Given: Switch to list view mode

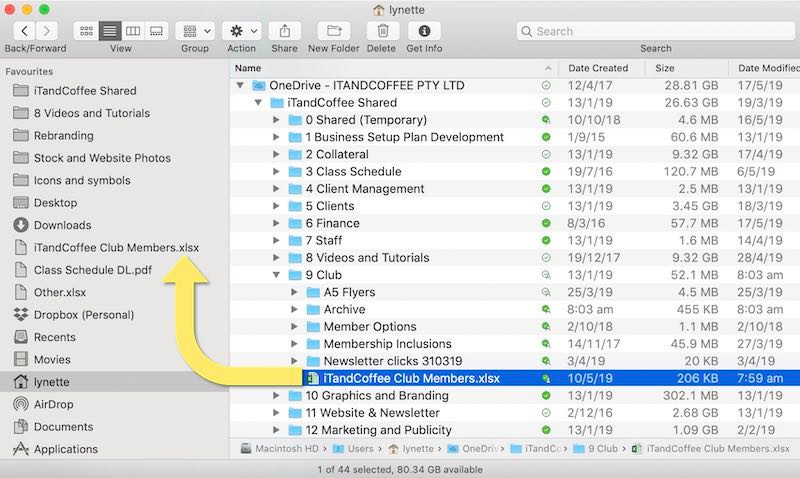Looking at the screenshot, I should (110, 31).
